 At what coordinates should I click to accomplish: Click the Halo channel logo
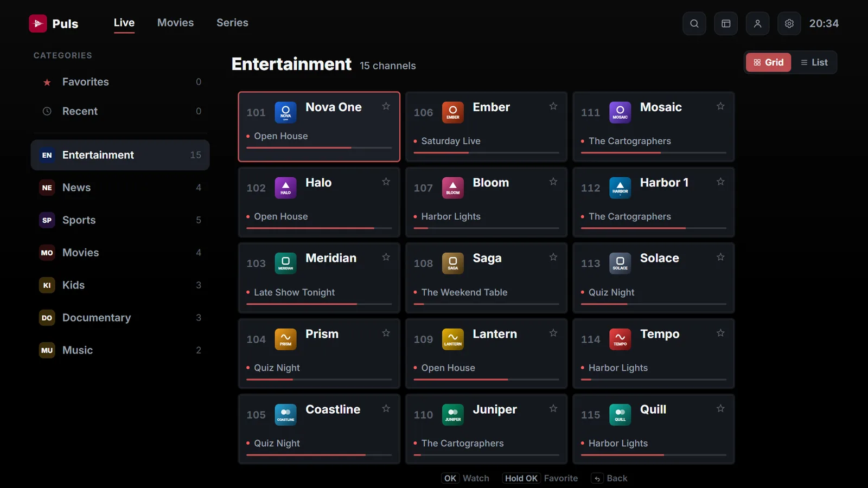coord(285,188)
